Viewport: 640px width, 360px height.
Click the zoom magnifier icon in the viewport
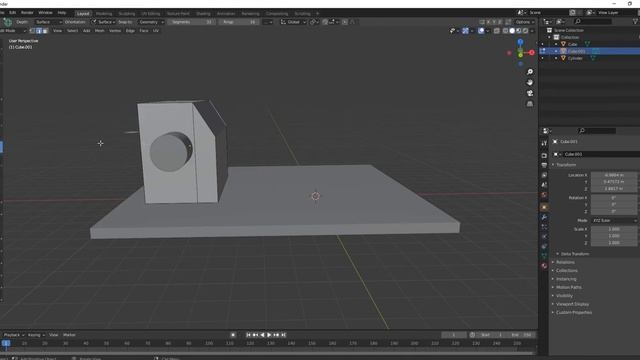[530, 72]
